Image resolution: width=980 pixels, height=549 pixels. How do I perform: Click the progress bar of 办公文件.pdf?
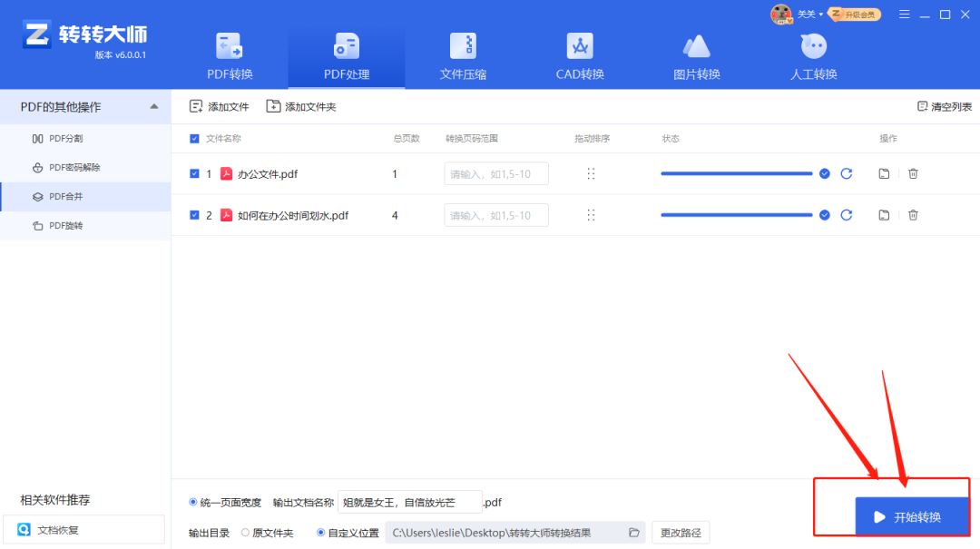coord(735,173)
